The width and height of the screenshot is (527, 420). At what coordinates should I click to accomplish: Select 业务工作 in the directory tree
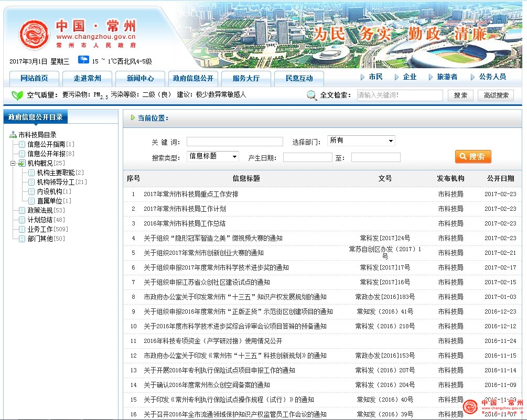tap(40, 229)
